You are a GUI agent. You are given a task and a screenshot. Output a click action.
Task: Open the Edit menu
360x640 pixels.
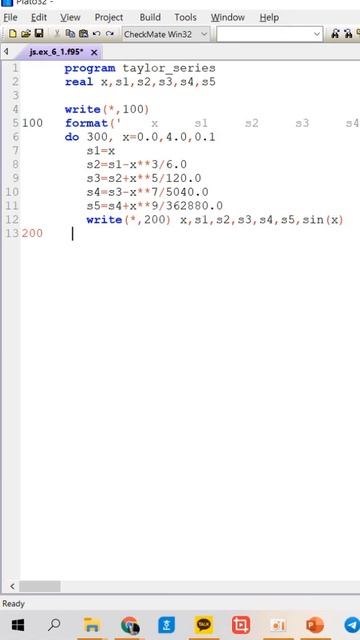pyautogui.click(x=39, y=18)
